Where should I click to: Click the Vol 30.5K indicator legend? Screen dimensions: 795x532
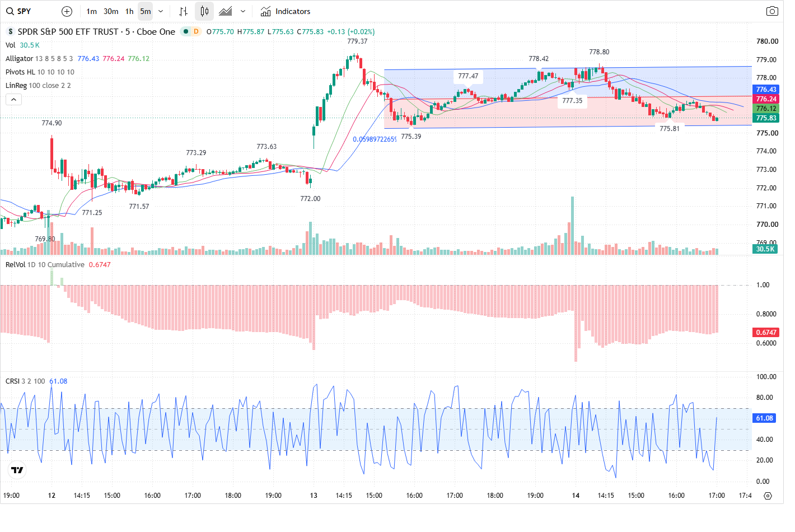coord(22,45)
